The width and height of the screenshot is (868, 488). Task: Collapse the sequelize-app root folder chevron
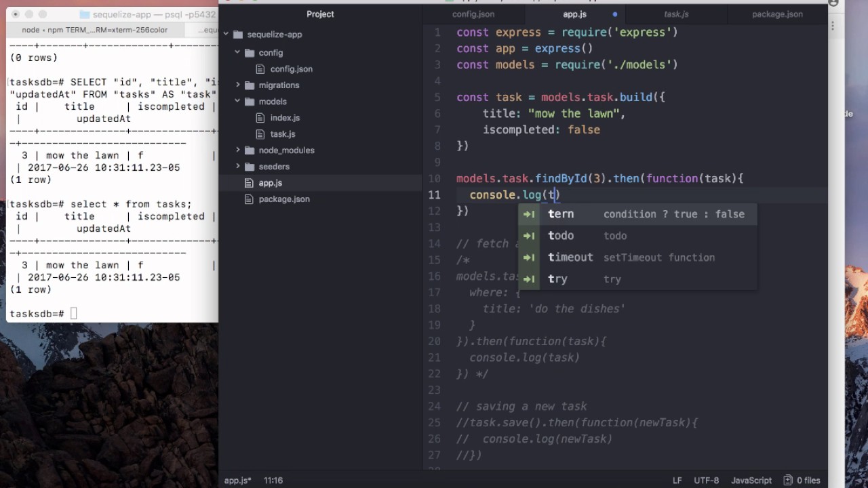(x=226, y=35)
